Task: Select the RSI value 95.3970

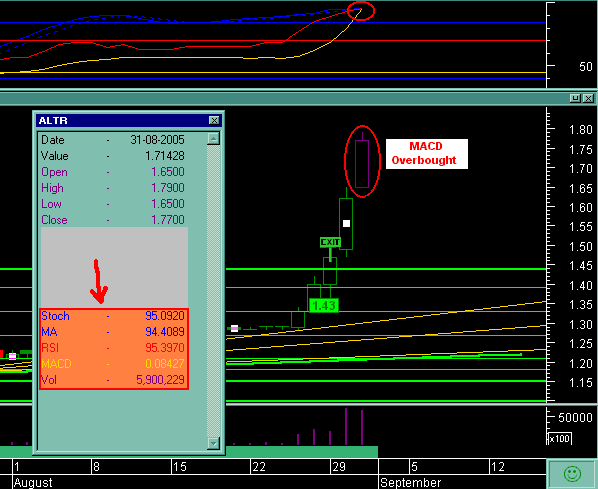Action: [165, 348]
